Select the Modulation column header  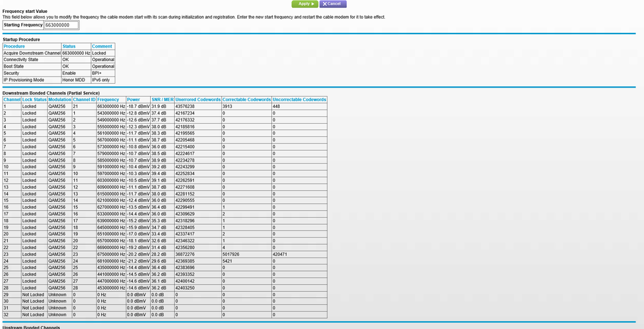(59, 100)
